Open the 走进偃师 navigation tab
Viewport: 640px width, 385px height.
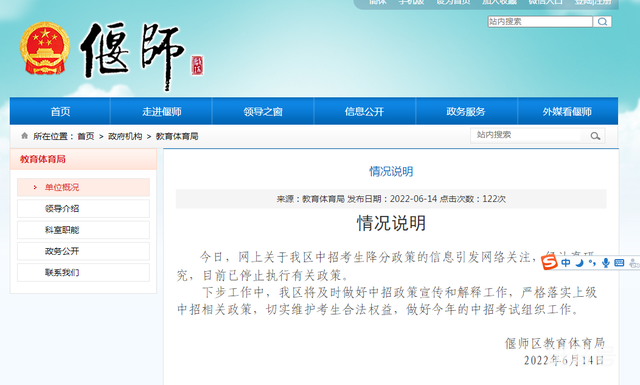pyautogui.click(x=162, y=111)
